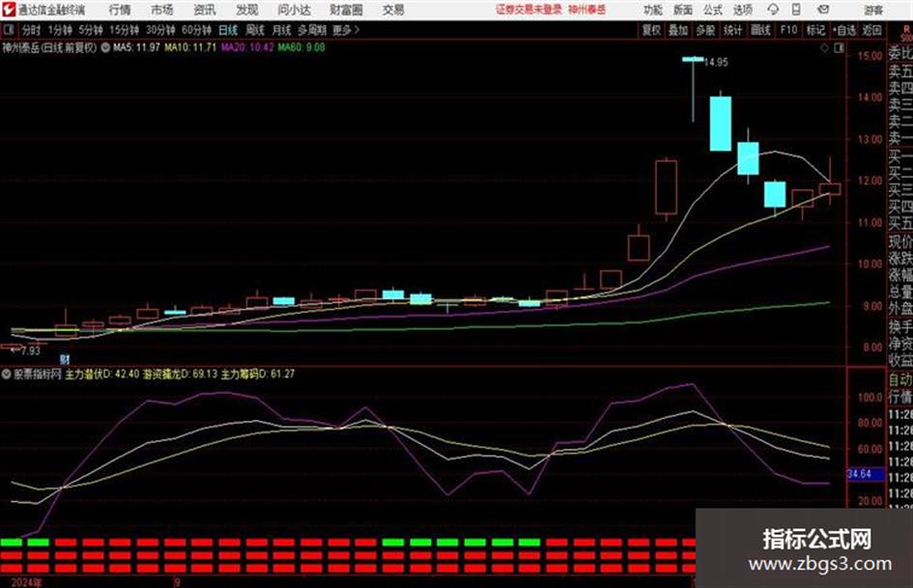
Task: Click the 返回 back button
Action: coord(871,30)
